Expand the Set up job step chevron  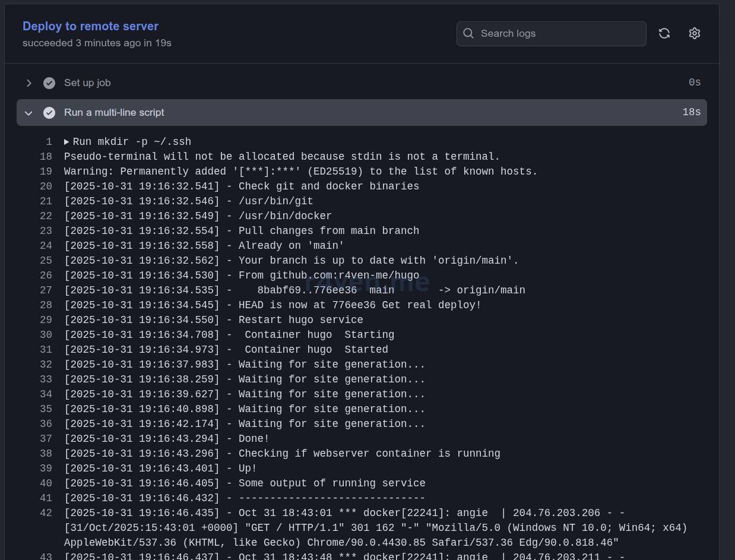point(28,83)
